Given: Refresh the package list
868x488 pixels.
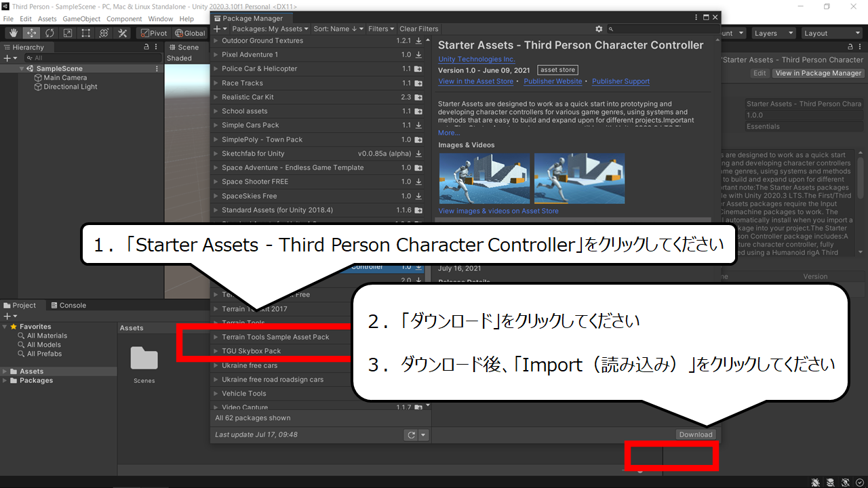Looking at the screenshot, I should pyautogui.click(x=410, y=435).
